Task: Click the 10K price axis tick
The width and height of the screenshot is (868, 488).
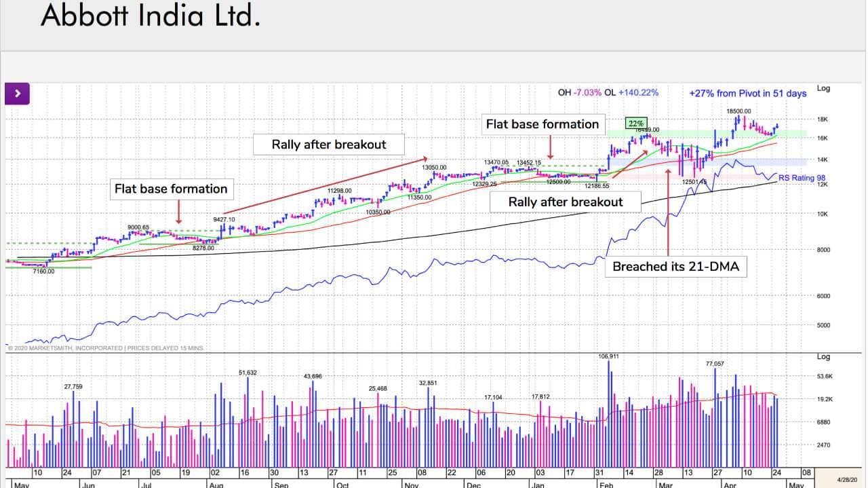Action: coord(822,214)
